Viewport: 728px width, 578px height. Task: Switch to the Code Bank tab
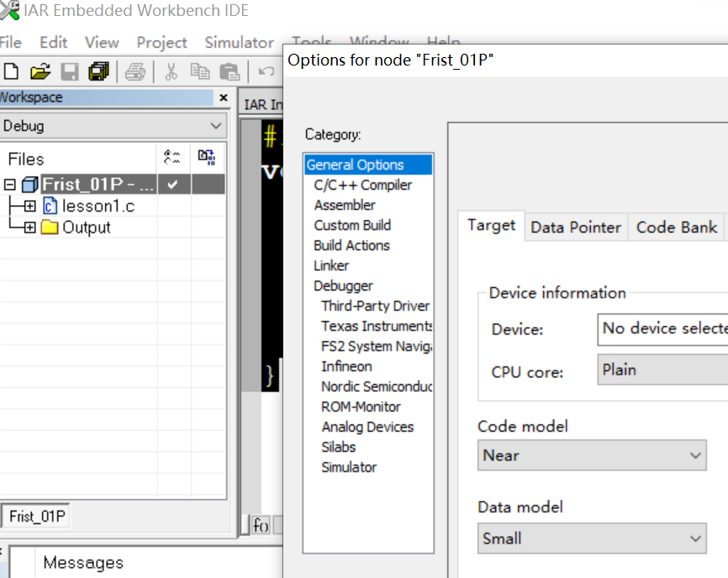tap(677, 228)
